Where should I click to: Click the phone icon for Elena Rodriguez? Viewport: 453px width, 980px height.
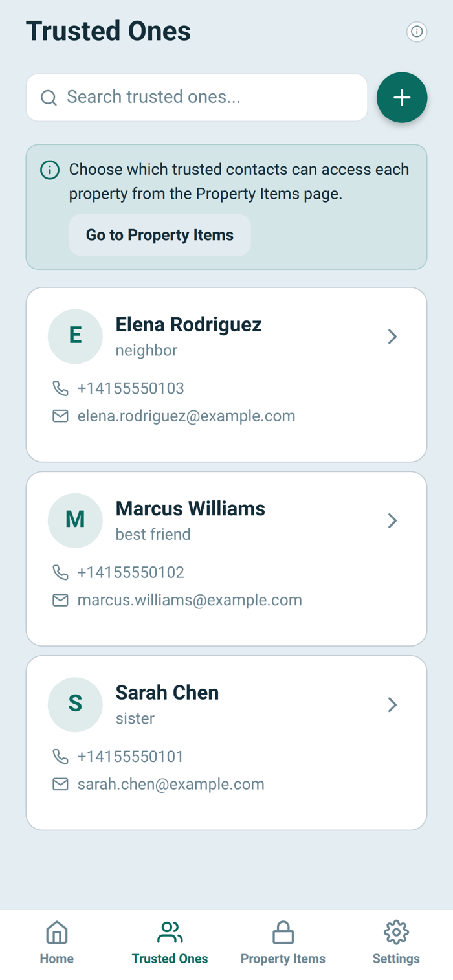(x=60, y=388)
